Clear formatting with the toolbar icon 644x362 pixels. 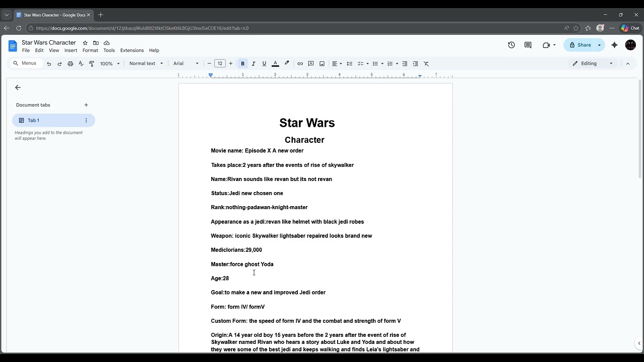pos(426,64)
